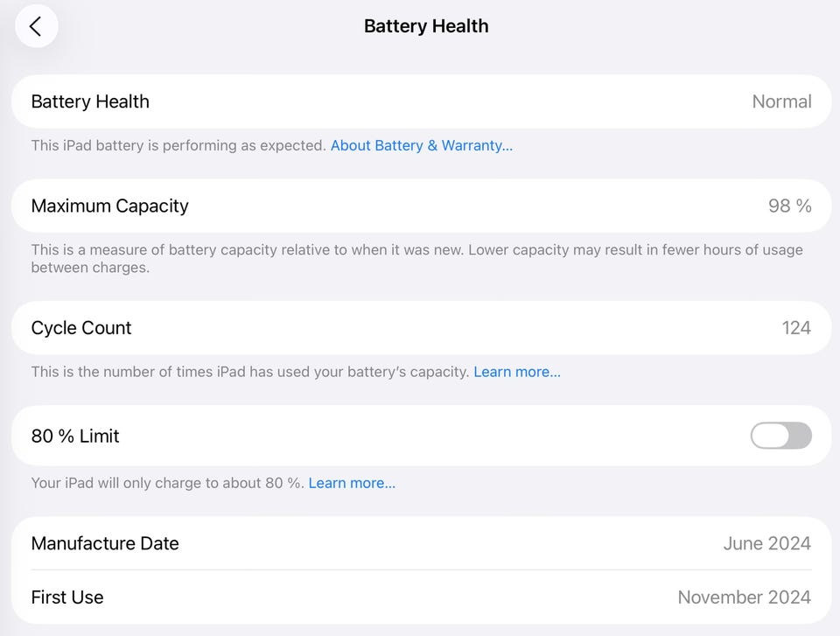Select the Cycle Count label
This screenshot has height=636, width=840.
click(x=81, y=328)
